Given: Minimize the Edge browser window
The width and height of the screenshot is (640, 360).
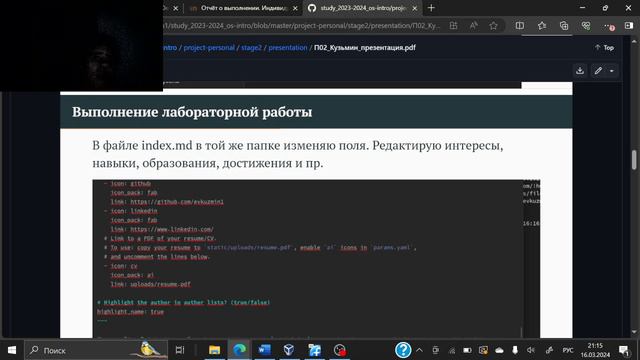Looking at the screenshot, I should pos(582,8).
